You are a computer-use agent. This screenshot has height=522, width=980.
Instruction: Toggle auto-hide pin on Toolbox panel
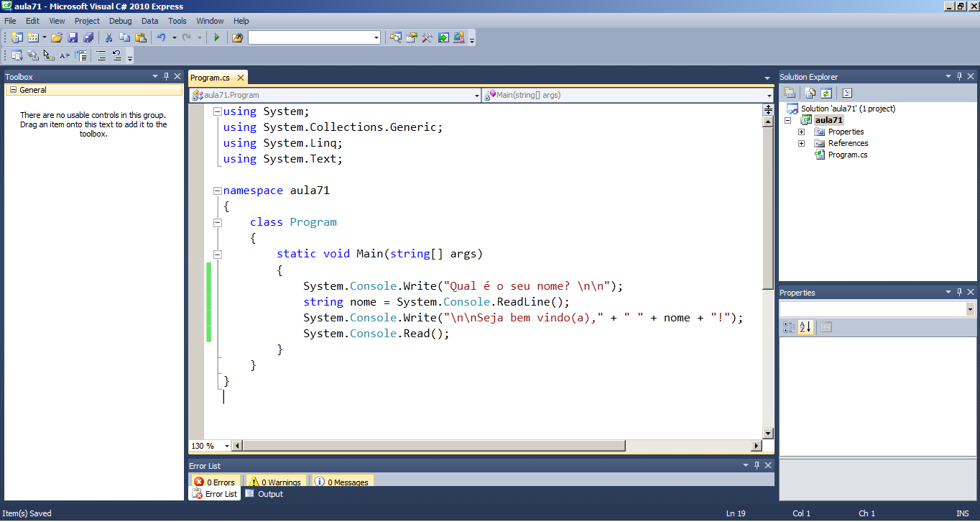click(166, 76)
